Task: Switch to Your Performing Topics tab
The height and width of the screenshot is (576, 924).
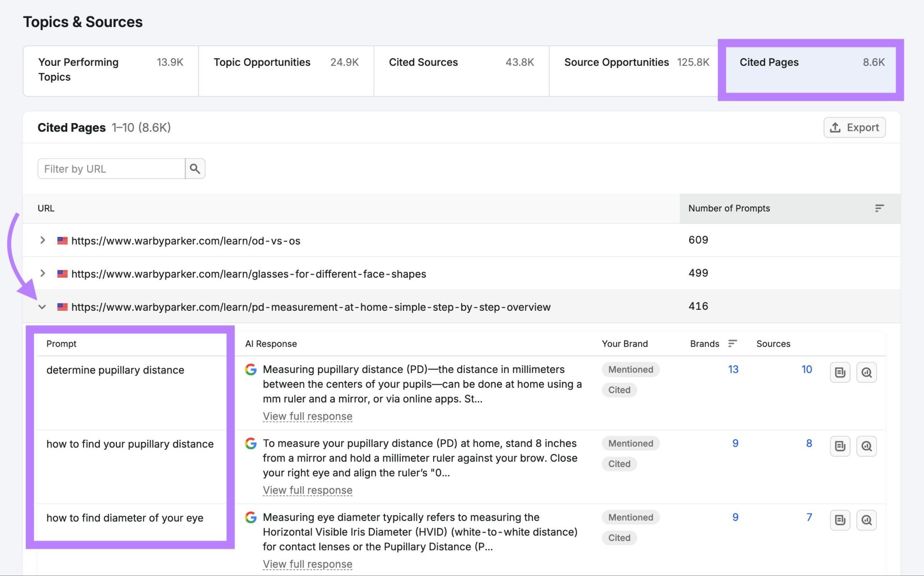Action: [111, 71]
